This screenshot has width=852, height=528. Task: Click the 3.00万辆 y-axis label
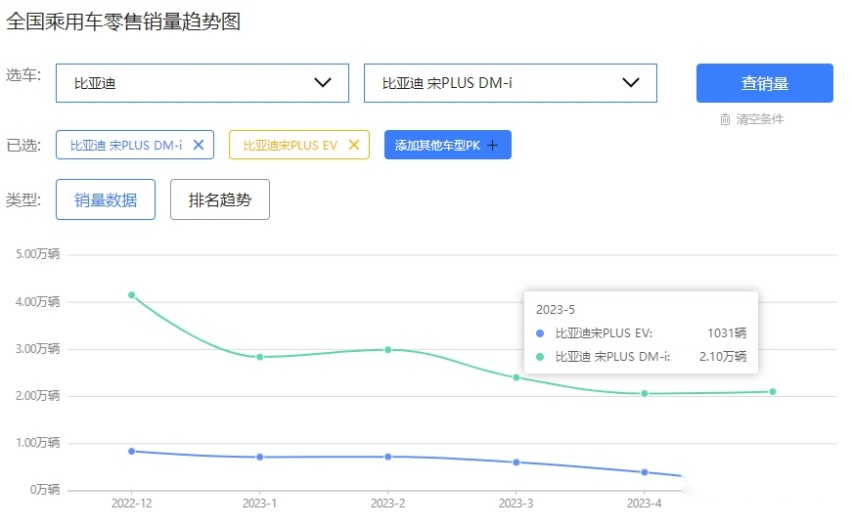click(37, 349)
